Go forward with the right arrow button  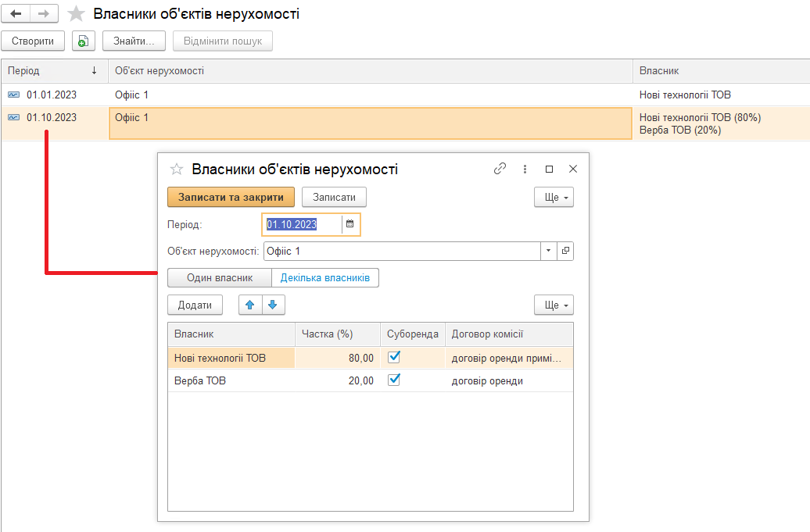pos(44,14)
